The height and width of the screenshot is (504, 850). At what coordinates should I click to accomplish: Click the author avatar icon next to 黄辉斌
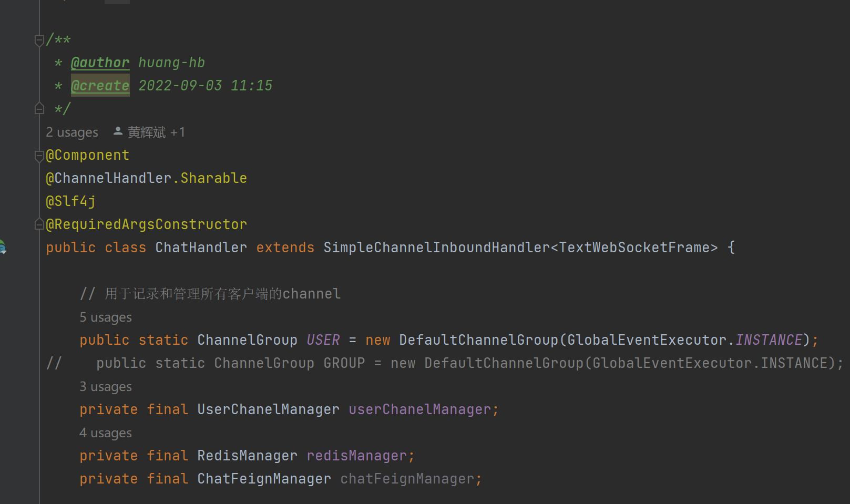pyautogui.click(x=118, y=131)
